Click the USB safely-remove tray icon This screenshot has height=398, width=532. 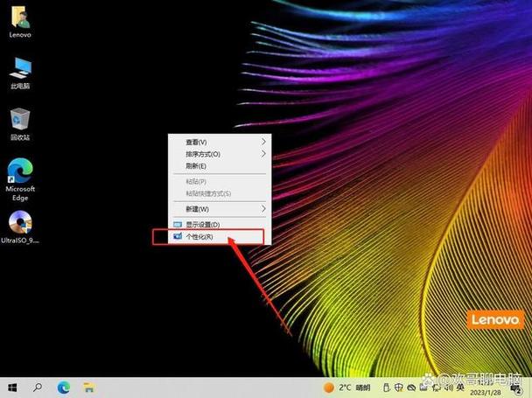point(386,388)
